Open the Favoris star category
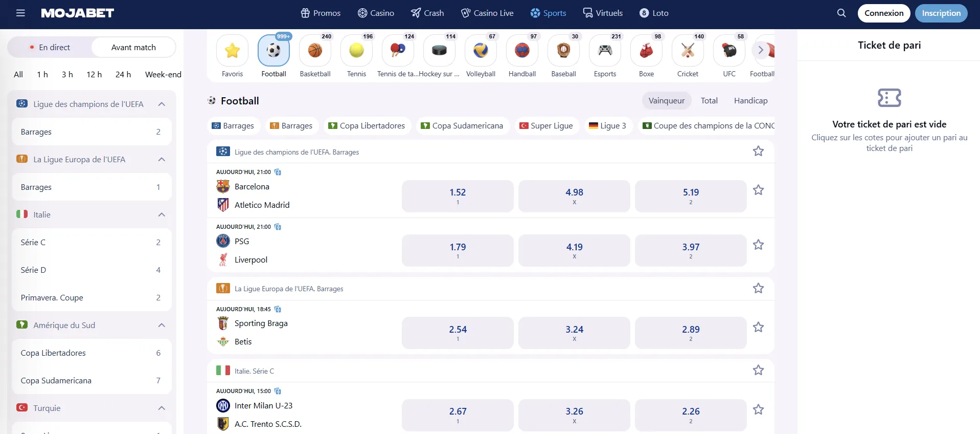The image size is (980, 434). [232, 50]
